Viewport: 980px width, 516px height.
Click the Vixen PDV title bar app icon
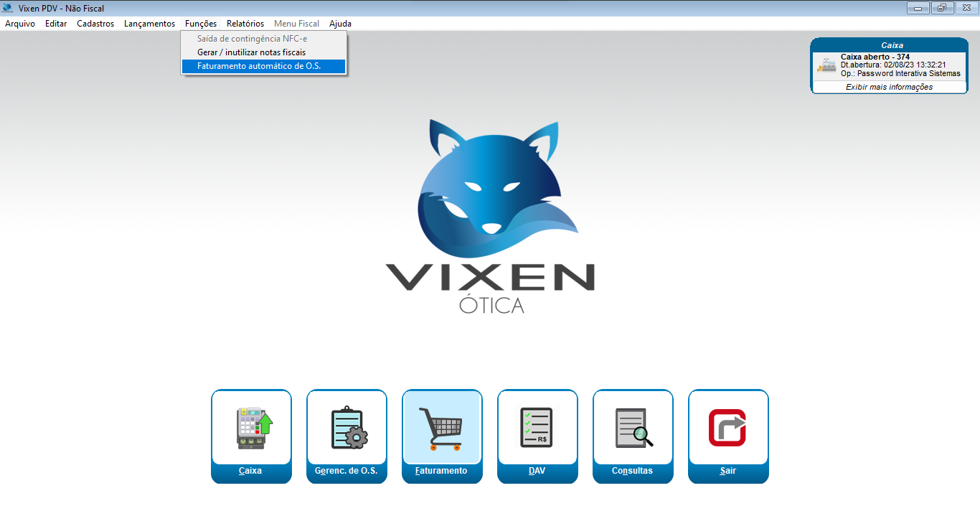(7, 8)
